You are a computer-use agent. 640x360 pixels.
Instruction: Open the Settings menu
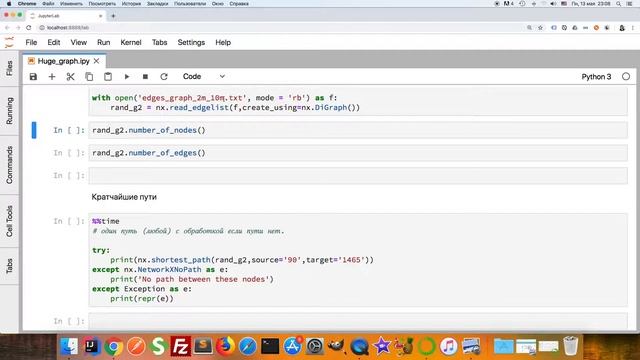pos(191,42)
